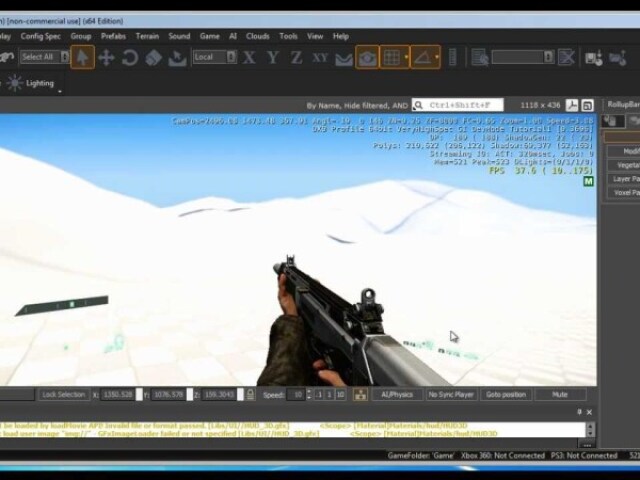Click the Select Terrain tool icon

click(x=178, y=58)
